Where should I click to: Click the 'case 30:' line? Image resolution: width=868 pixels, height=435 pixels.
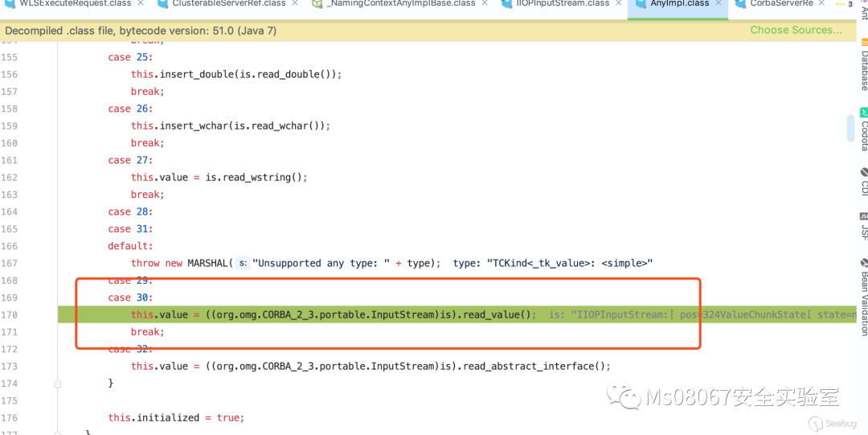[130, 298]
